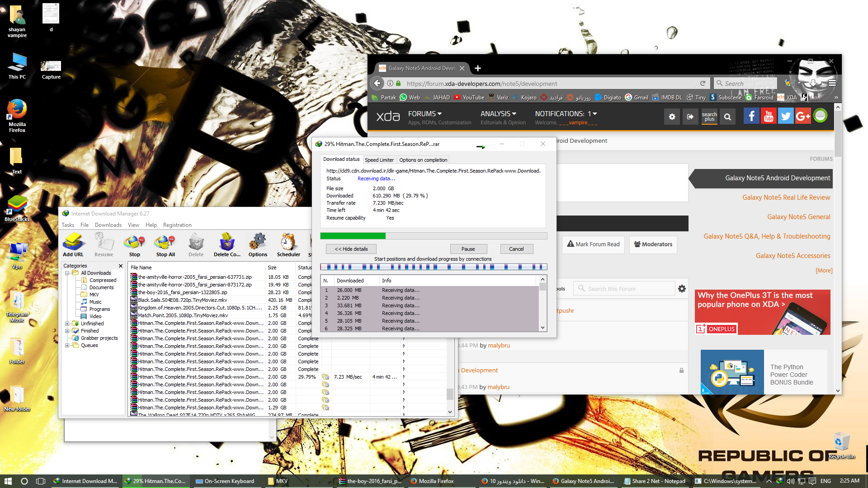
Task: Click Hide details button
Action: [x=351, y=249]
